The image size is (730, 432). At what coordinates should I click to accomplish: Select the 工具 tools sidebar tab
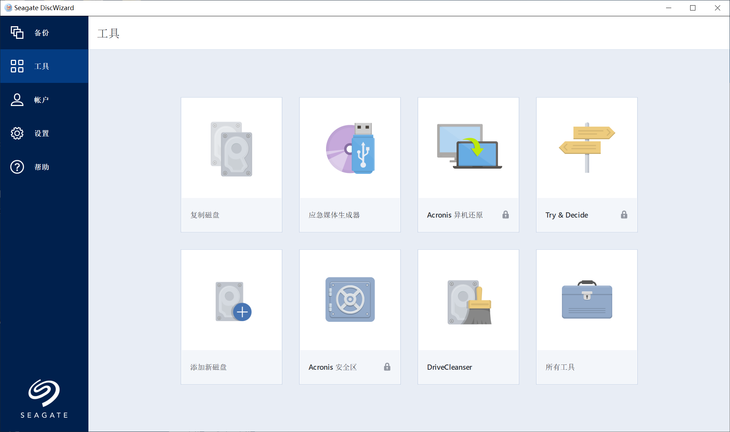[x=44, y=66]
